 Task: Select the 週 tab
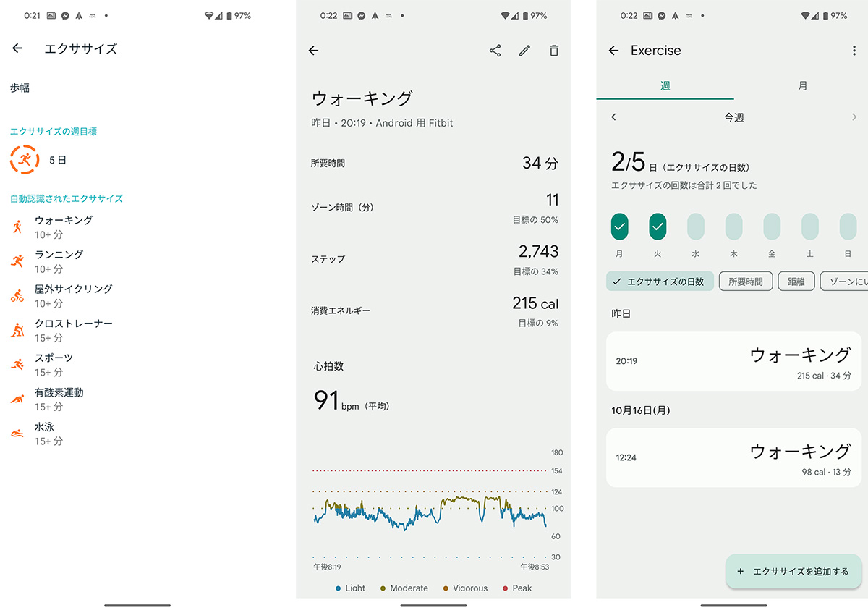665,86
